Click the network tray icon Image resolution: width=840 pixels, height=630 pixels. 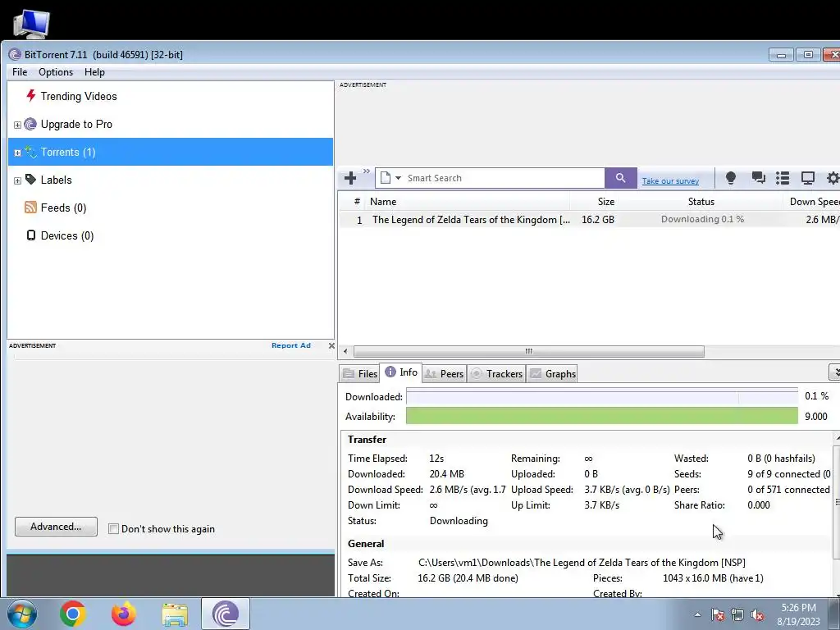[x=737, y=615]
